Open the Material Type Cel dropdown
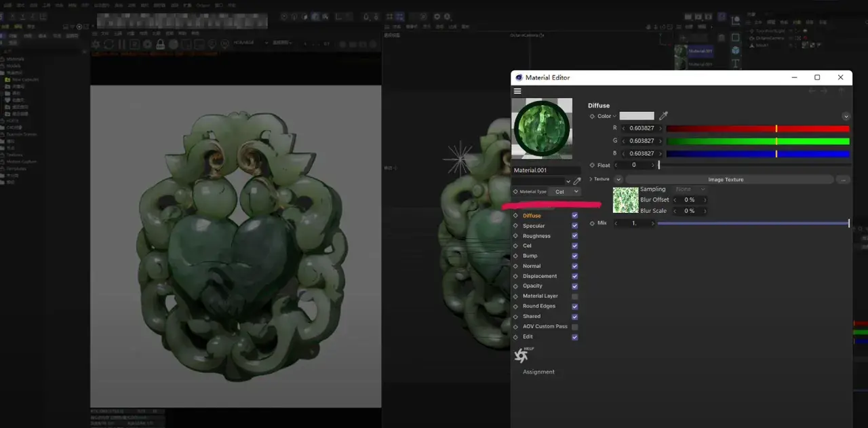 coord(565,191)
